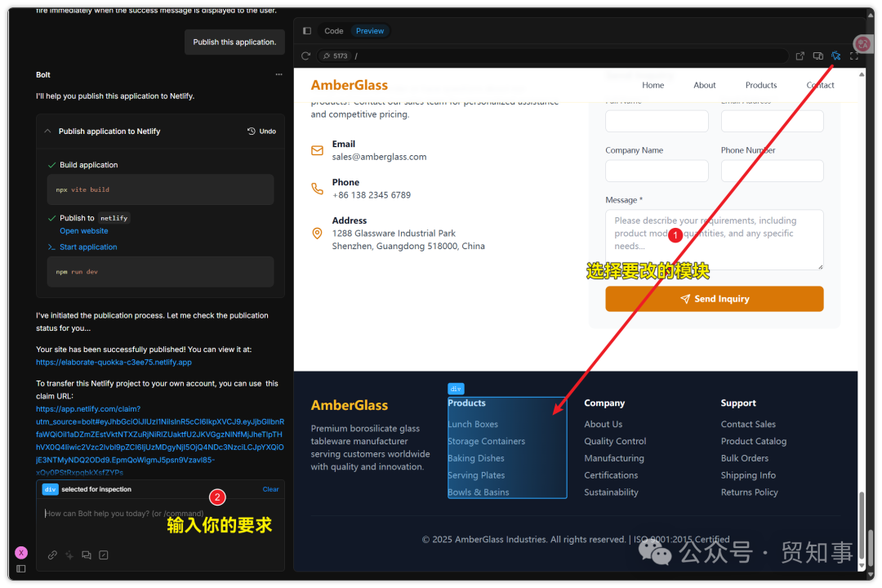Reload the preview with the refresh icon
This screenshot has width=882, height=588.
tap(305, 56)
